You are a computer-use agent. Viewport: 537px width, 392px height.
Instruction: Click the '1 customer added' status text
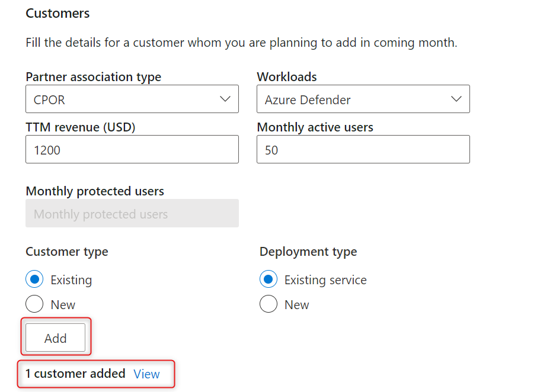75,374
